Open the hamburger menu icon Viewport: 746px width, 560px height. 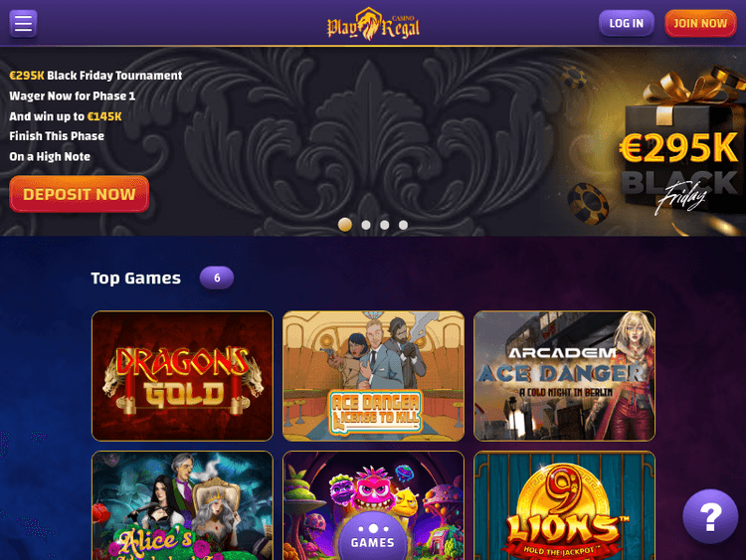[23, 23]
